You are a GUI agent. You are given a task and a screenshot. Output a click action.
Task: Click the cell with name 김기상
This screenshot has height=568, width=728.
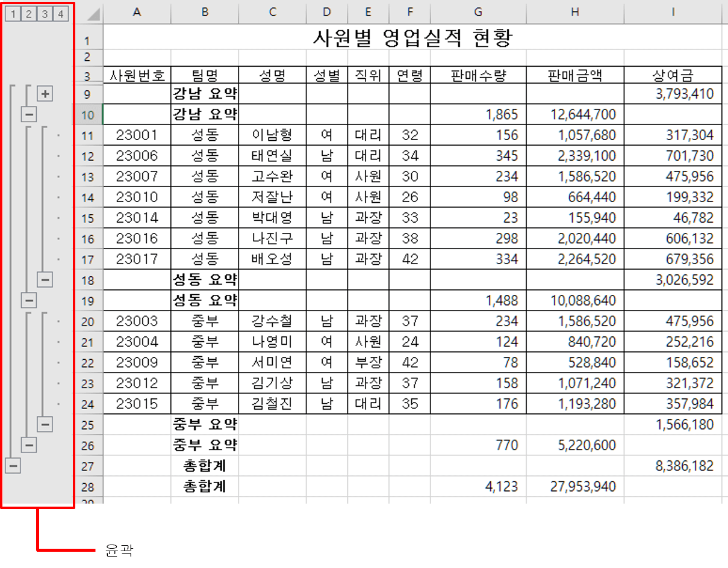coord(272,383)
